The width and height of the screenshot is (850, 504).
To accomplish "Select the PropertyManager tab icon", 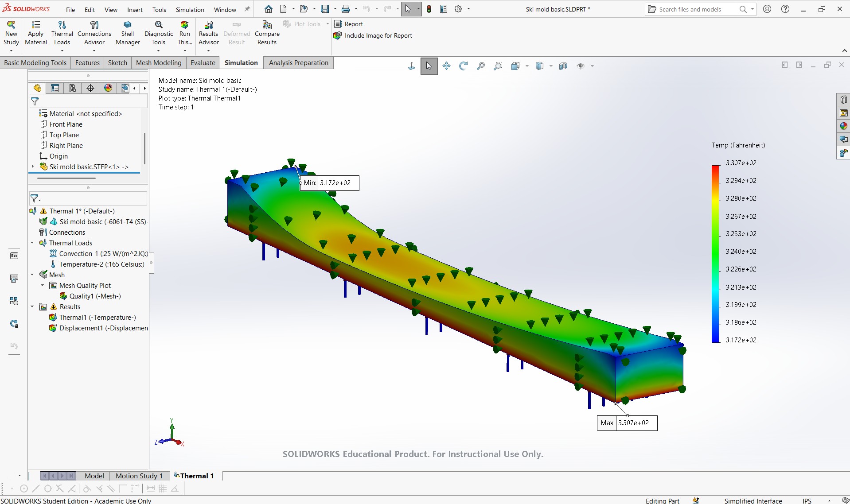I will 55,88.
